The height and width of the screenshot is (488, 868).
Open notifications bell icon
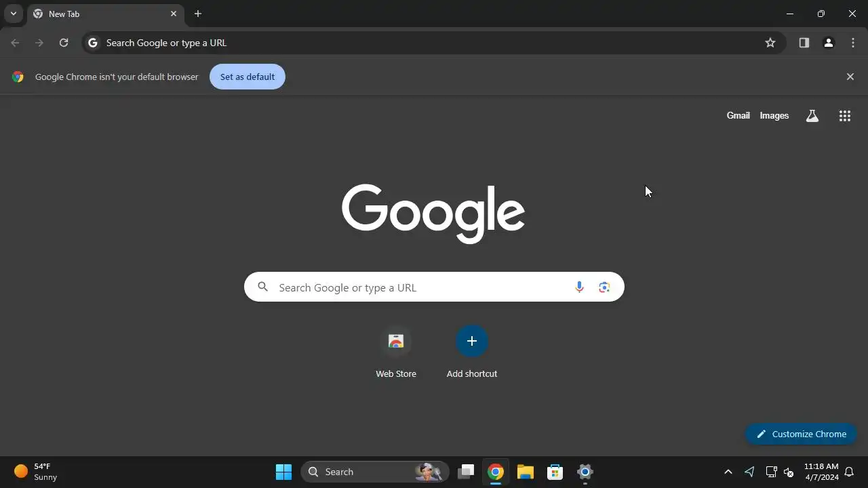click(x=849, y=472)
